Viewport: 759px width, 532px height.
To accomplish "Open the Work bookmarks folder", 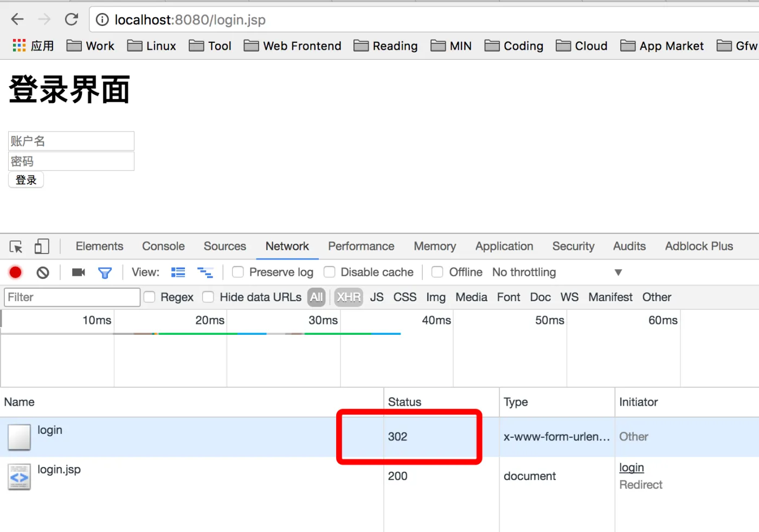I will 91,46.
